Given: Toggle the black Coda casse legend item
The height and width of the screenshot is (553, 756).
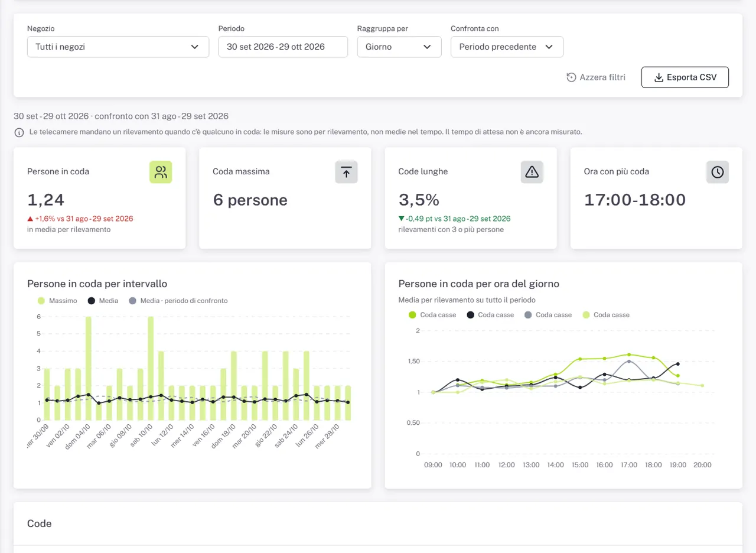Looking at the screenshot, I should (x=490, y=315).
